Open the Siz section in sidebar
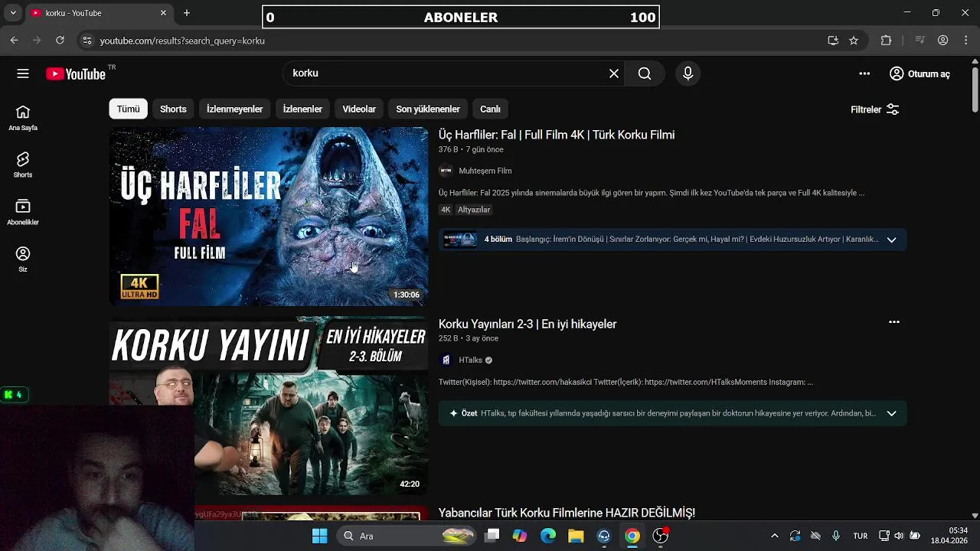Viewport: 980px width, 551px height. click(x=23, y=259)
